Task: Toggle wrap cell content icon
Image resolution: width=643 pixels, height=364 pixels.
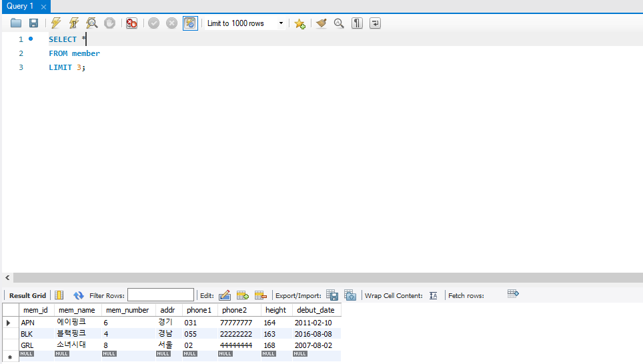Action: 434,295
